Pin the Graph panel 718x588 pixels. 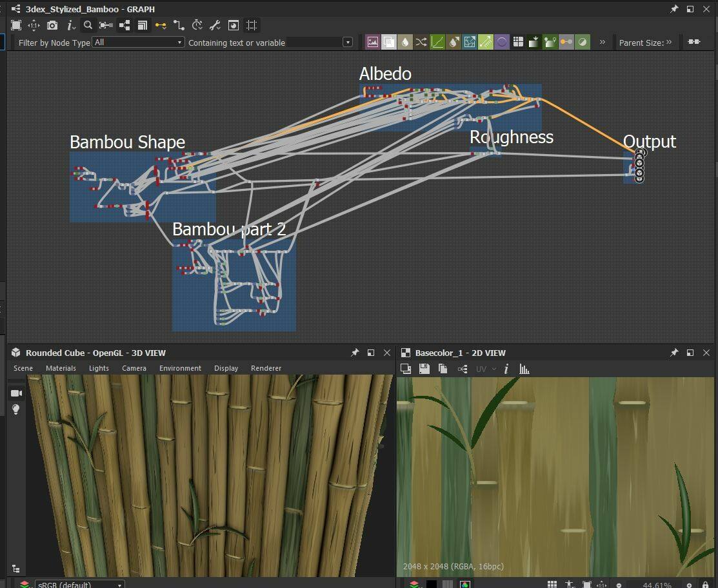tap(674, 9)
